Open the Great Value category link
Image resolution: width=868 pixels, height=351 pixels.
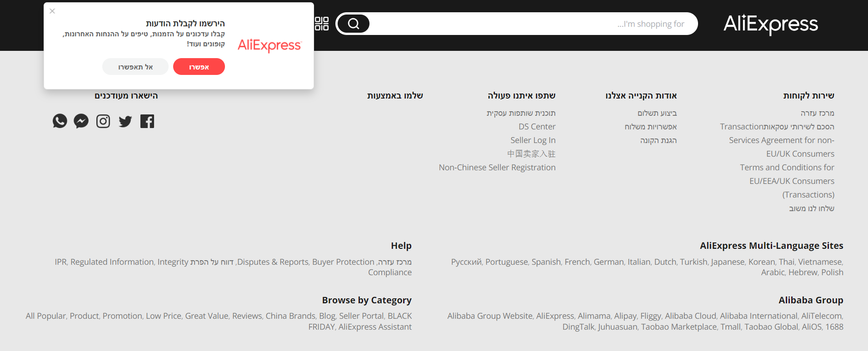click(206, 316)
